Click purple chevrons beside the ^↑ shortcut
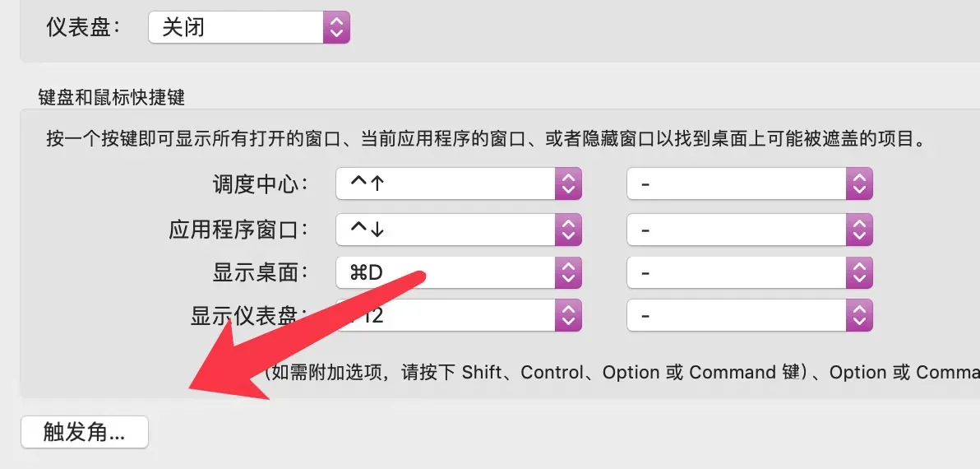The height and width of the screenshot is (469, 980). (x=568, y=183)
